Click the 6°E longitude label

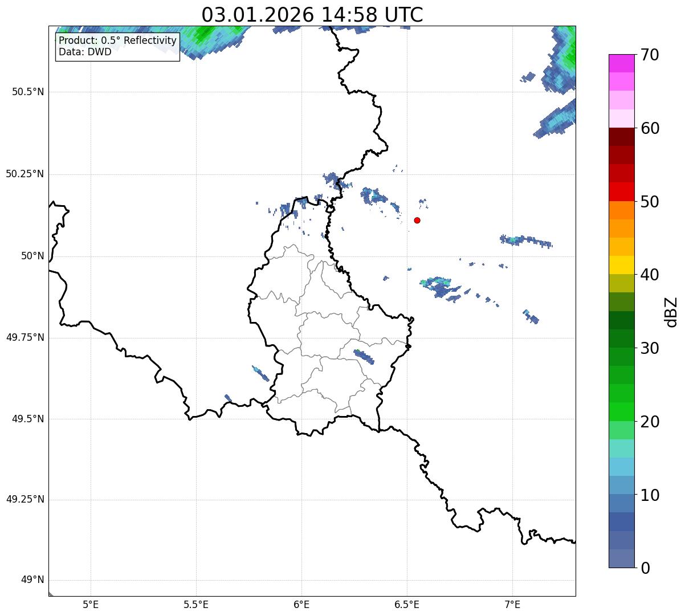click(301, 604)
